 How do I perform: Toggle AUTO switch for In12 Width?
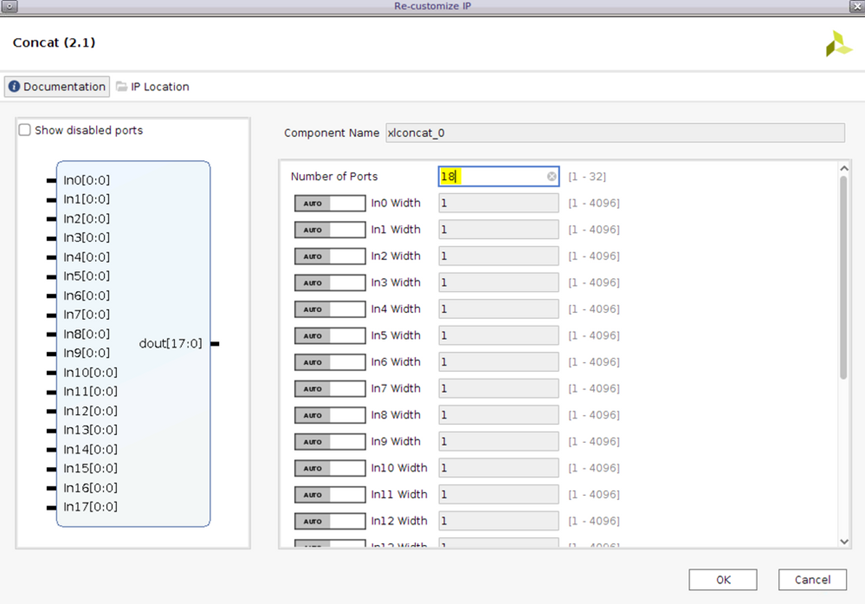[x=329, y=521]
